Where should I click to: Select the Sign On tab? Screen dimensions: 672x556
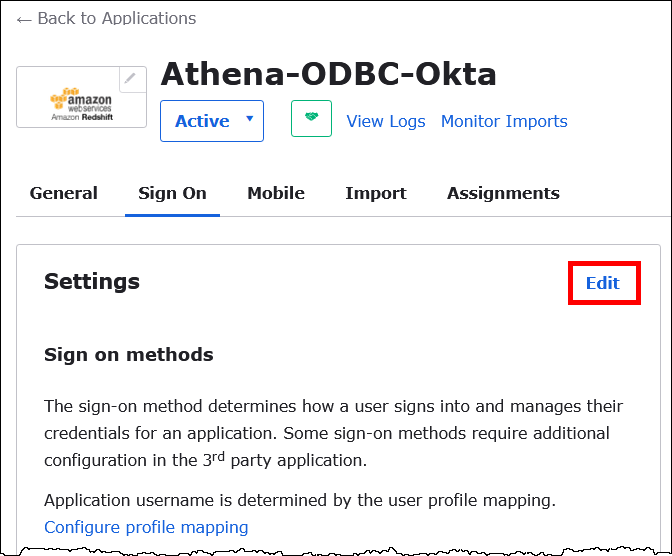pos(172,193)
